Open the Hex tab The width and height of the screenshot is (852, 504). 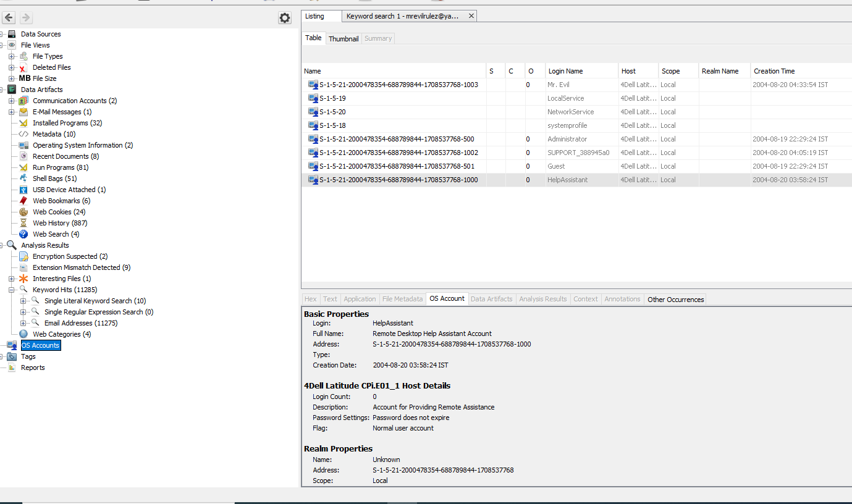[310, 299]
